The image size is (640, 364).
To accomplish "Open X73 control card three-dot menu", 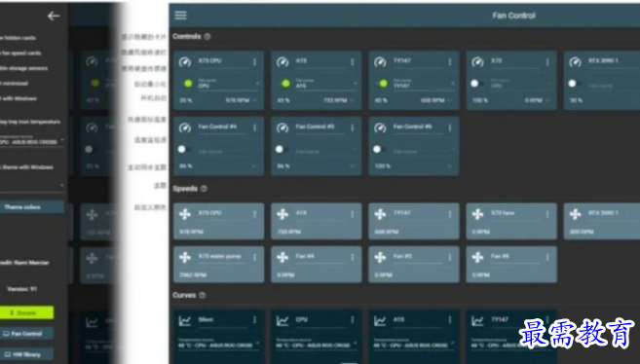I will (547, 62).
